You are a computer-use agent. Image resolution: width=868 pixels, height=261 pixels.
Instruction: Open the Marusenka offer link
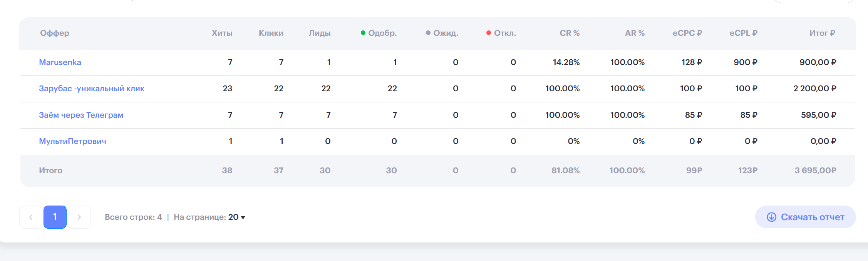[x=60, y=62]
